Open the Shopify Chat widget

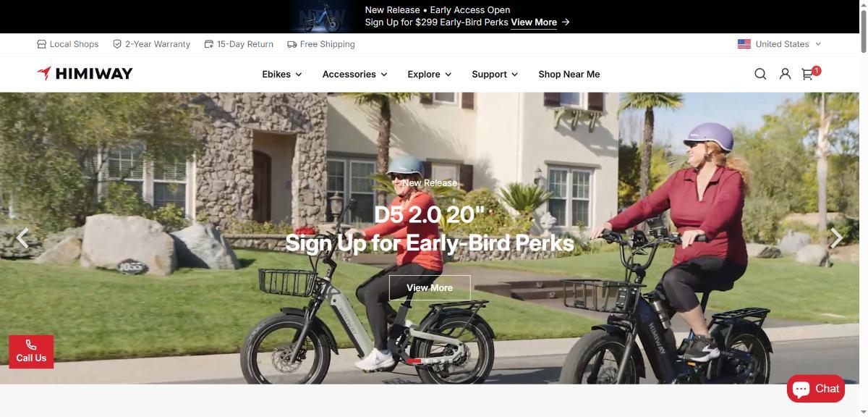click(x=816, y=389)
